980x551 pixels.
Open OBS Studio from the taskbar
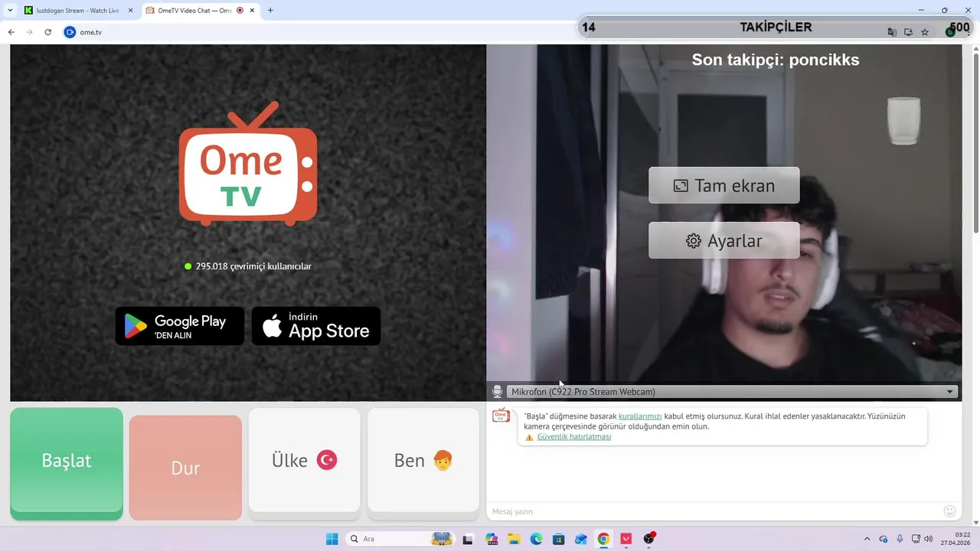(x=649, y=539)
